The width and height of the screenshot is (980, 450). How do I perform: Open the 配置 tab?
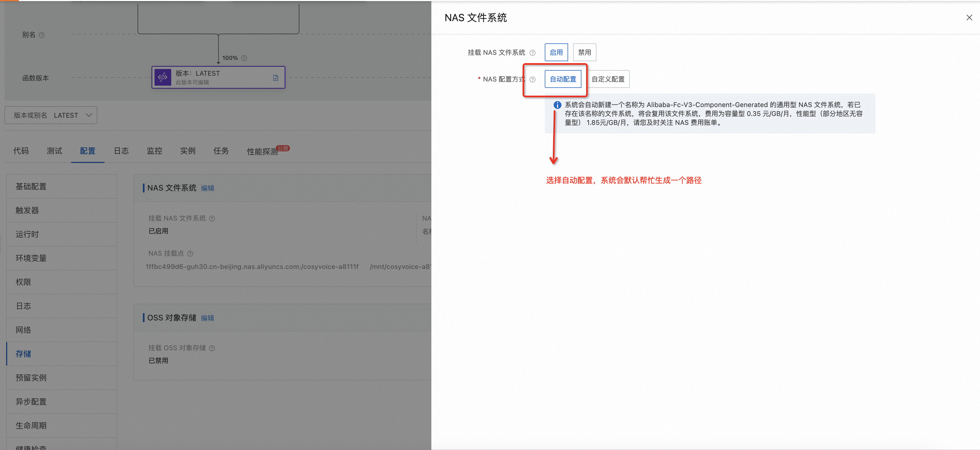[x=88, y=151]
